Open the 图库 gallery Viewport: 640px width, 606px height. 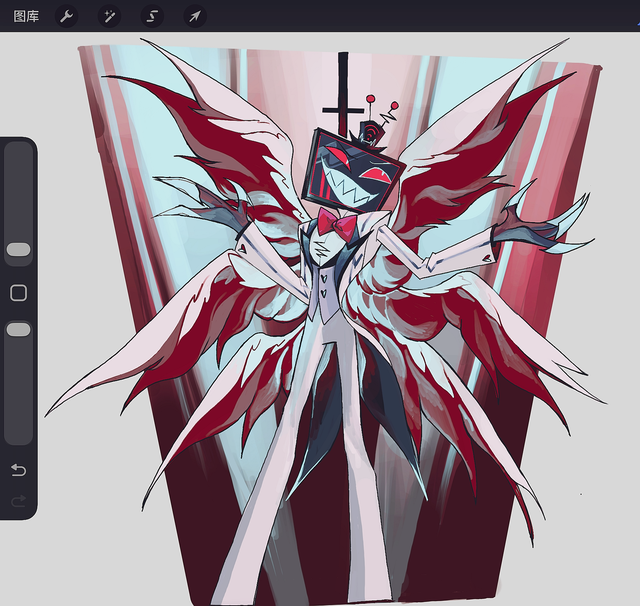[x=26, y=16]
